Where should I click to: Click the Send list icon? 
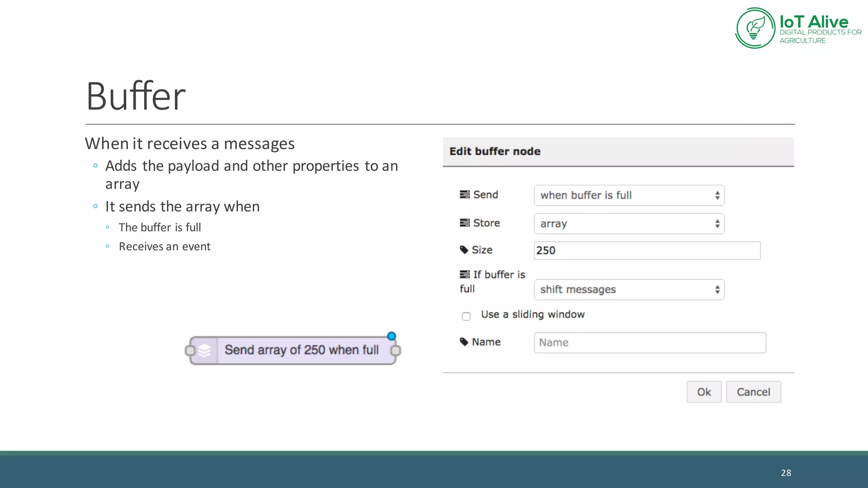tap(465, 194)
